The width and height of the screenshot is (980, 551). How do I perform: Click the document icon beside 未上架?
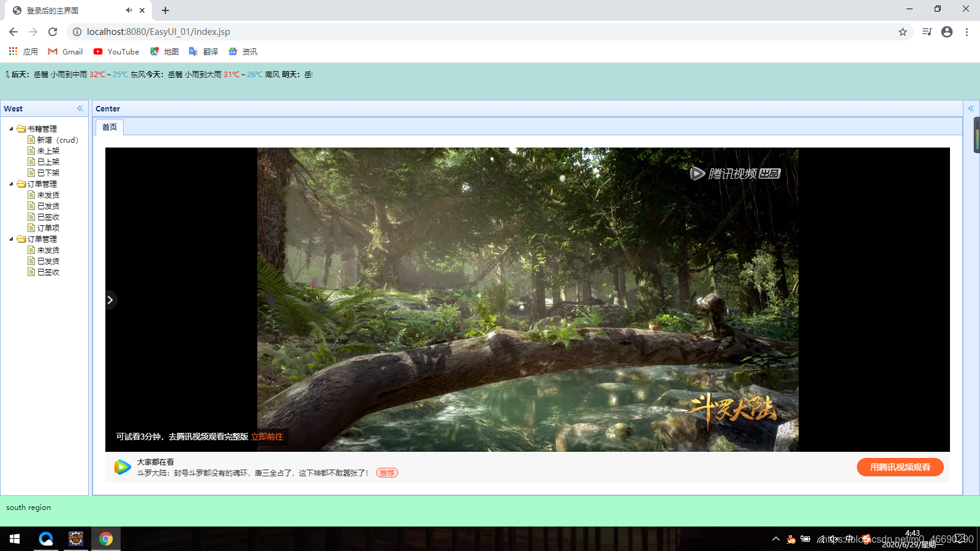click(31, 151)
